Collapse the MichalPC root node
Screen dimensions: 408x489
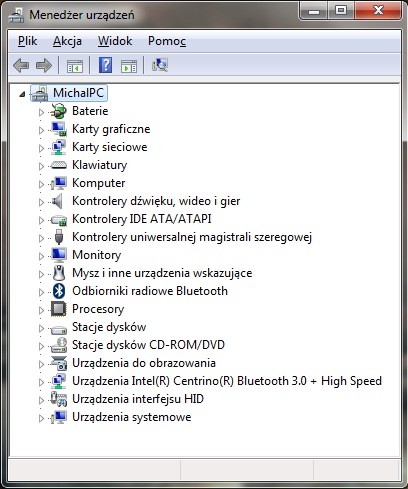click(x=22, y=94)
